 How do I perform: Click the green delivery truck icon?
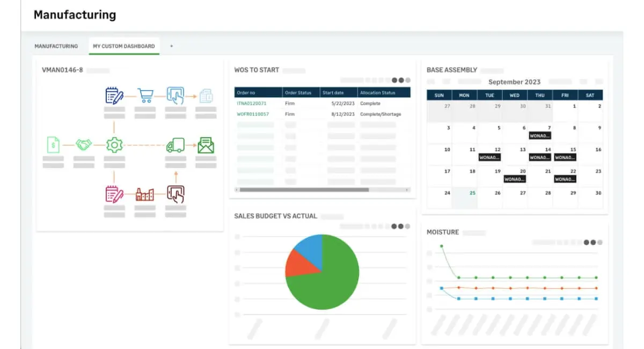click(x=175, y=145)
